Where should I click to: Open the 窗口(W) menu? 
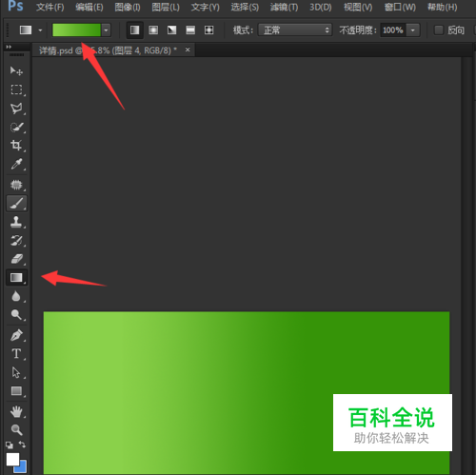tap(400, 7)
